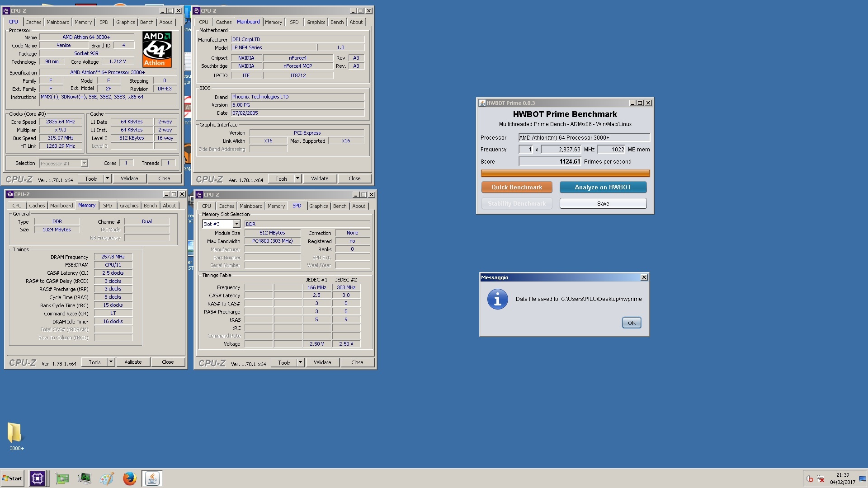Click Validate in the CPU window
This screenshot has width=868, height=488.
pos(129,178)
